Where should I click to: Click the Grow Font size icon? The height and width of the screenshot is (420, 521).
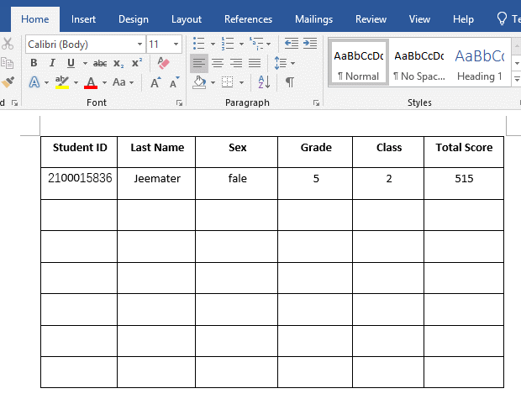tap(155, 82)
